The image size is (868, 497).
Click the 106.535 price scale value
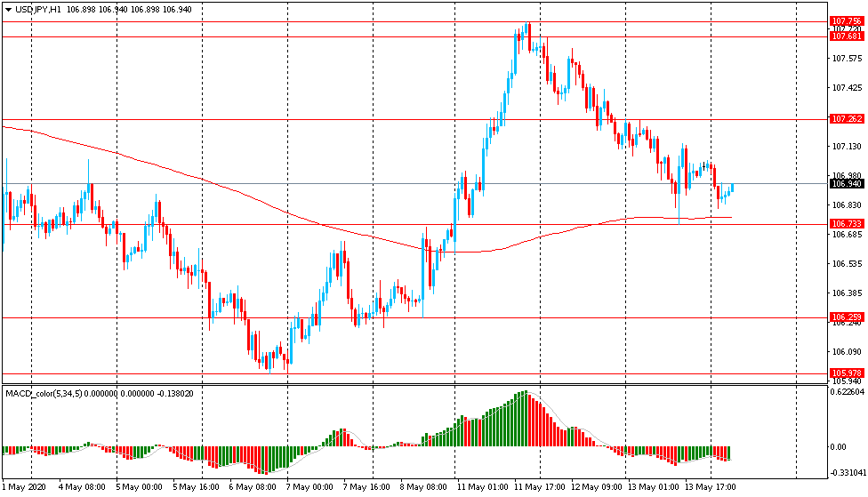(847, 263)
